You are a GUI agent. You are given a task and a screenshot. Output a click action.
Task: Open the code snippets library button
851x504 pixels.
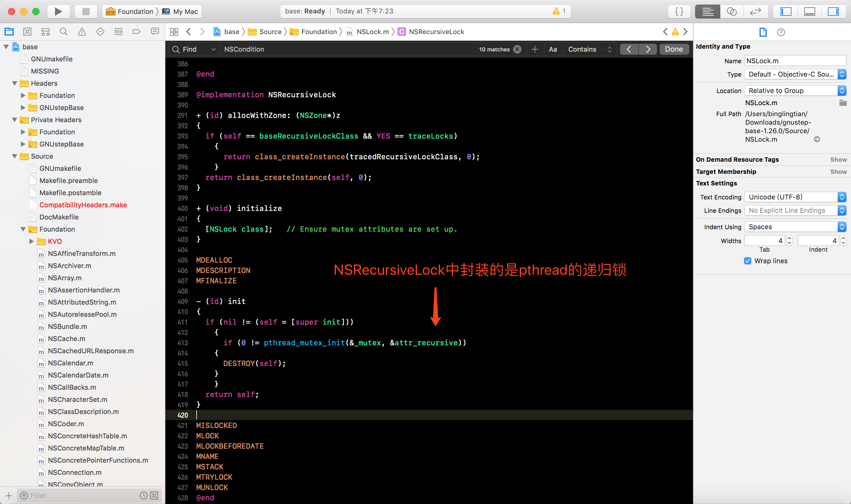coord(679,12)
